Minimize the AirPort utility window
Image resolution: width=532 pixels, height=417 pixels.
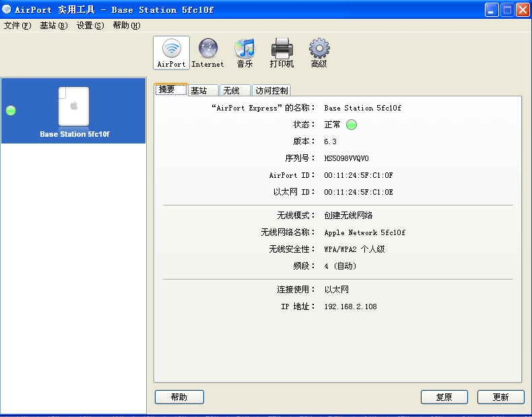(492, 9)
